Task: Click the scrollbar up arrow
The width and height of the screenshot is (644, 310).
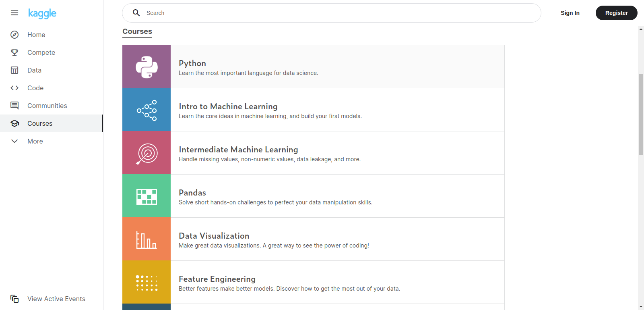Action: [x=641, y=29]
